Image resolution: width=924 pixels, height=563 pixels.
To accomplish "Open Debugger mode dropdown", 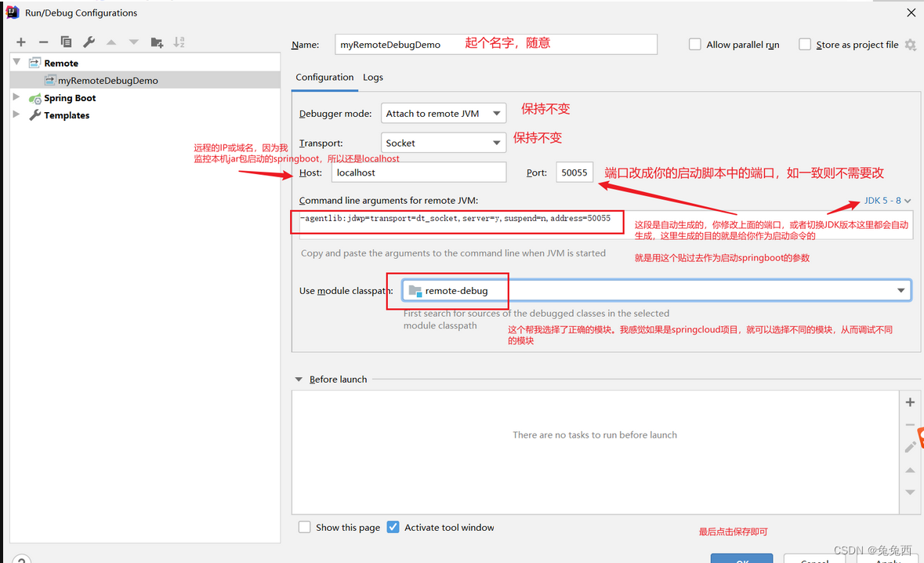I will (x=443, y=113).
